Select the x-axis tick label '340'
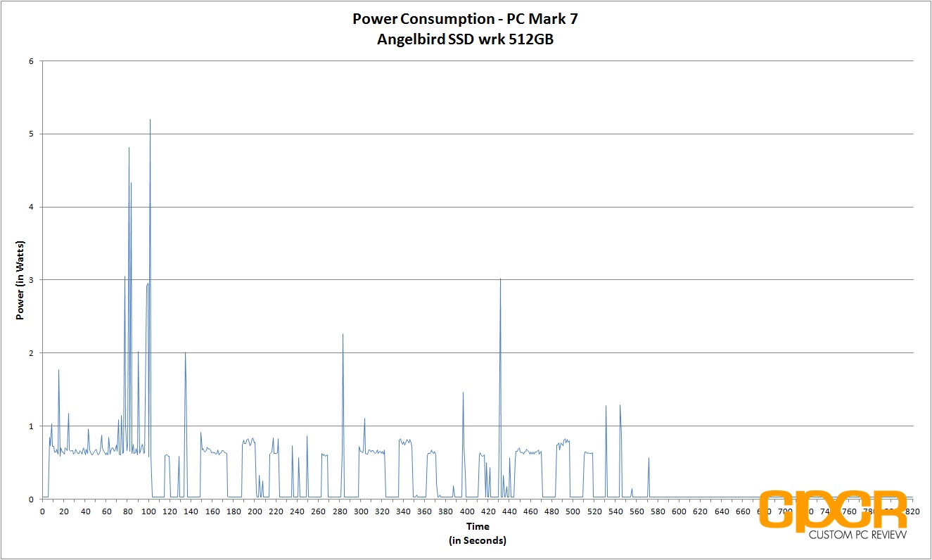932x560 pixels. click(x=404, y=511)
